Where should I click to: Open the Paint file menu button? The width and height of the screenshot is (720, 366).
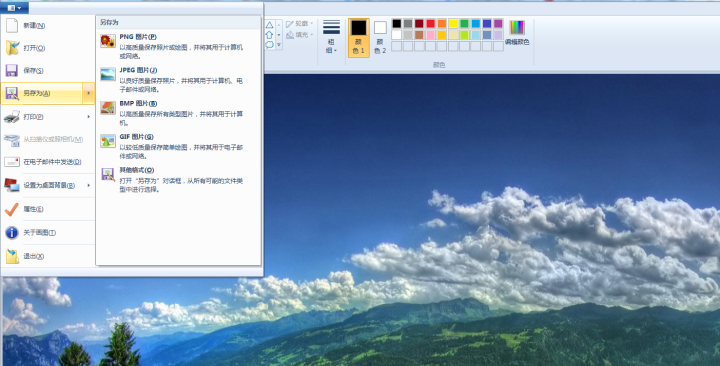[x=15, y=8]
